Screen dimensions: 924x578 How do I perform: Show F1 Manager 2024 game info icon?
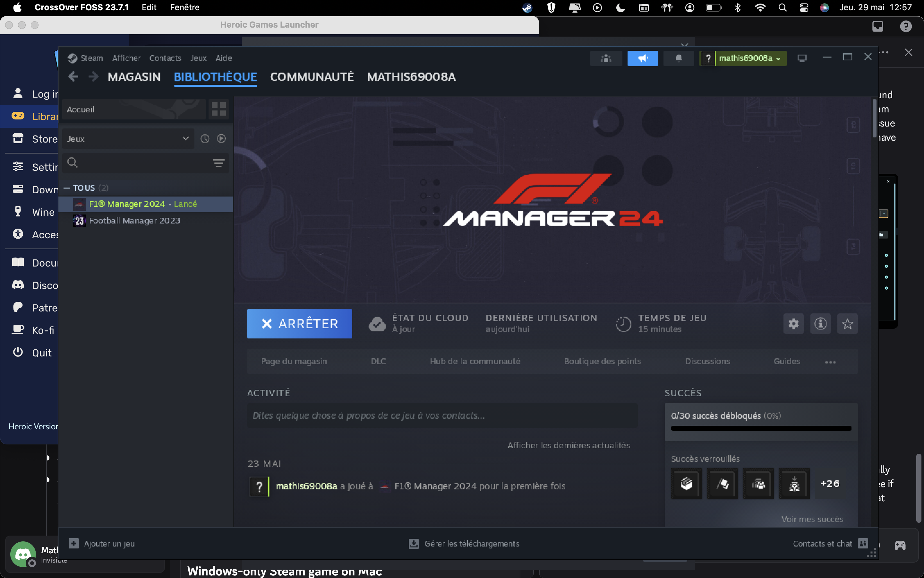click(x=820, y=324)
